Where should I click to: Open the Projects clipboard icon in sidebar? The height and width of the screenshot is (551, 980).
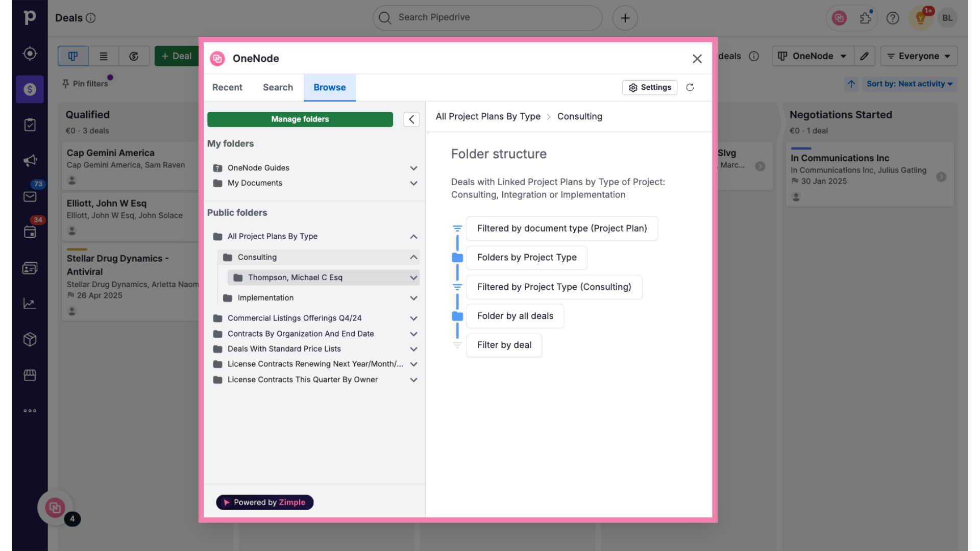[30, 125]
